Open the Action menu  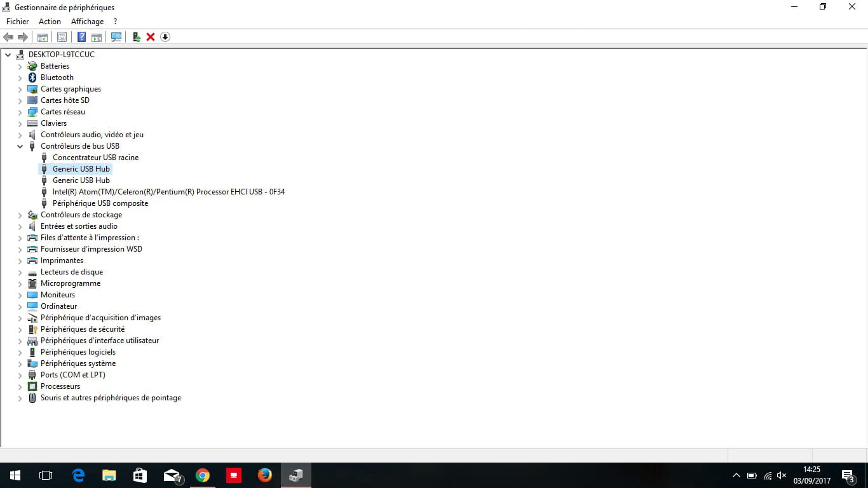[50, 22]
